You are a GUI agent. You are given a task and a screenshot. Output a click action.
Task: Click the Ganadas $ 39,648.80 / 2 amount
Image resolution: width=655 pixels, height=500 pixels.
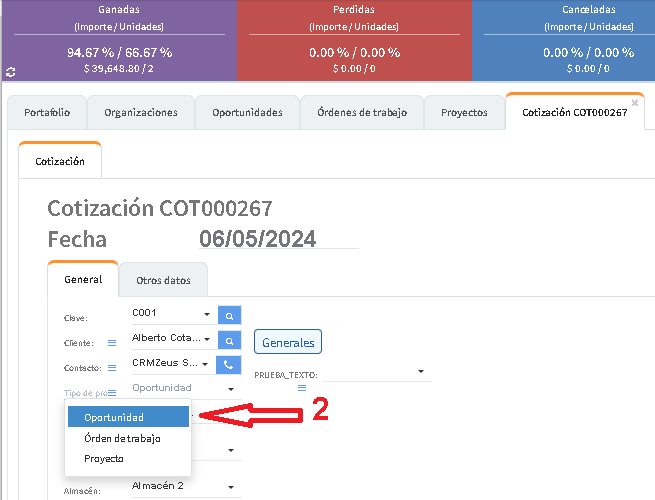pos(119,69)
